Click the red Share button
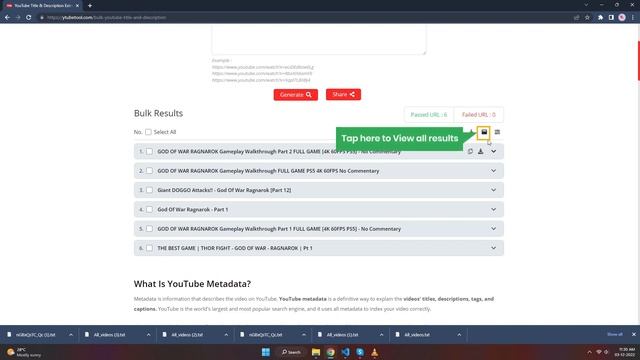 point(343,94)
